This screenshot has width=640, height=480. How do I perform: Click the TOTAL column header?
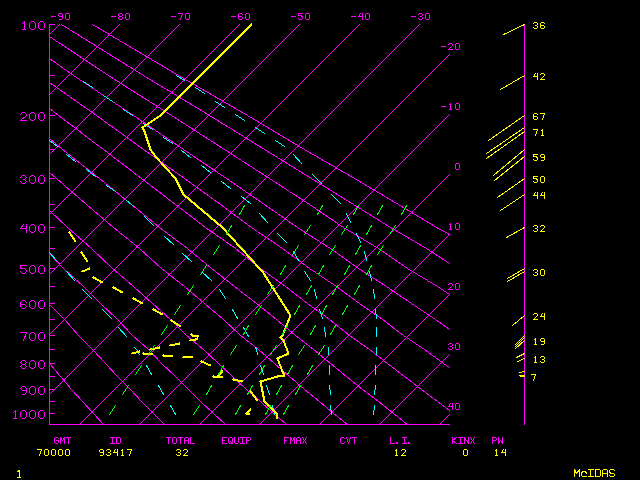click(181, 440)
